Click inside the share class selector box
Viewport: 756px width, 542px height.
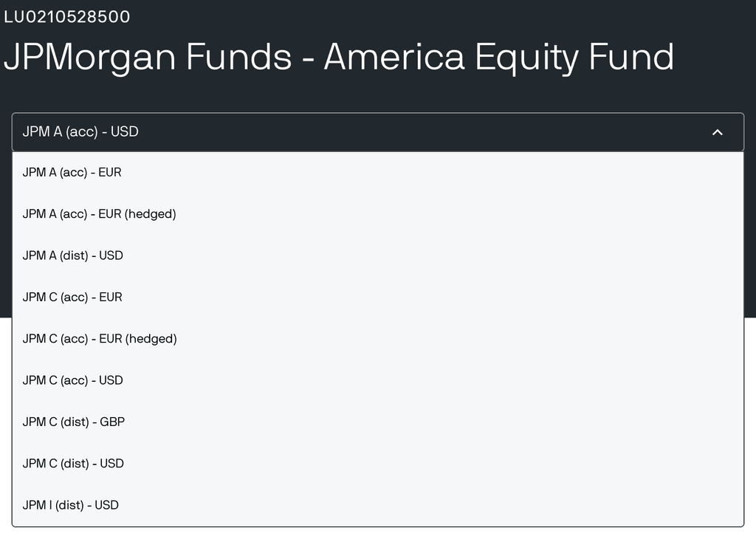[x=295, y=132]
